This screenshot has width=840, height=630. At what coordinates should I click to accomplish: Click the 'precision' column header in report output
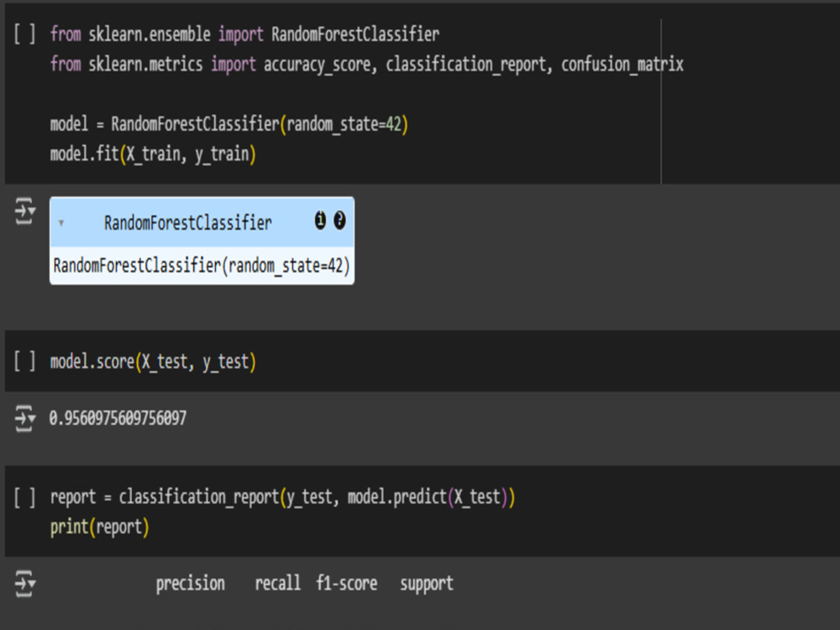pyautogui.click(x=191, y=584)
